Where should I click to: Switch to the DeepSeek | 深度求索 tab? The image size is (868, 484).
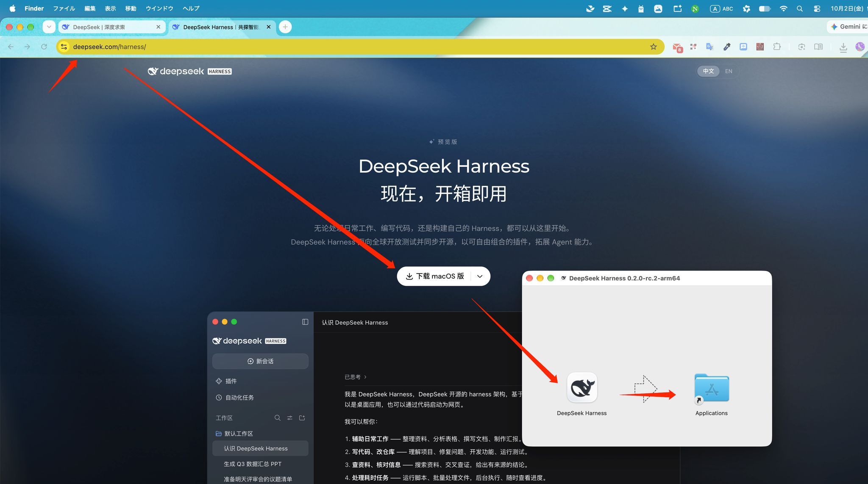tap(112, 27)
